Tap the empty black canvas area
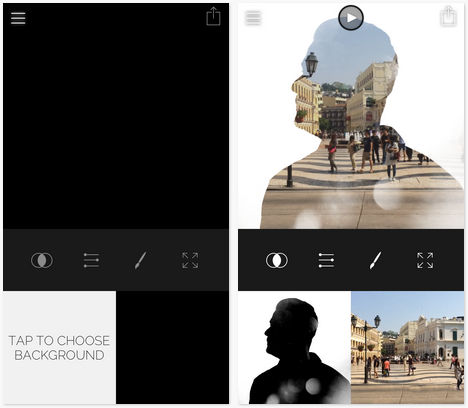The width and height of the screenshot is (468, 408). pyautogui.click(x=116, y=116)
